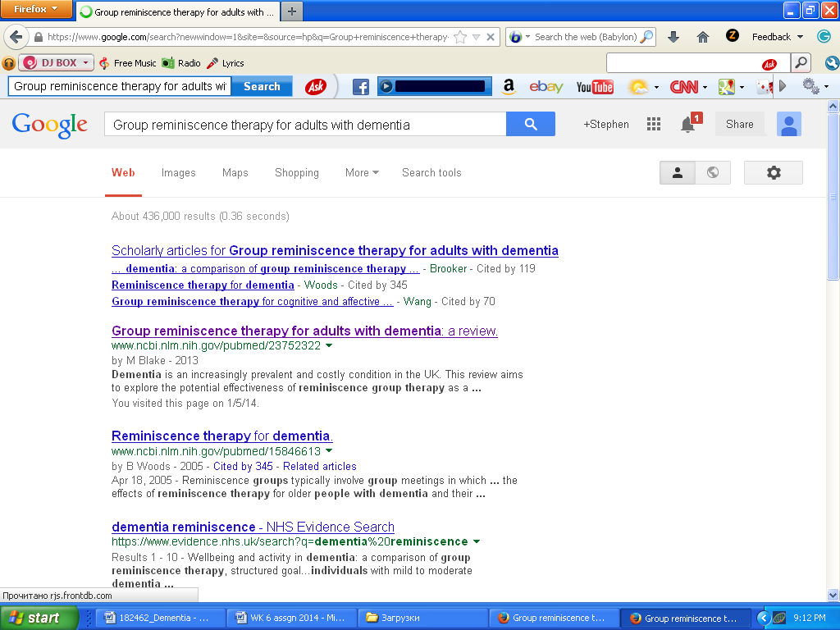Switch to the Images search tab
840x630 pixels.
click(x=178, y=172)
